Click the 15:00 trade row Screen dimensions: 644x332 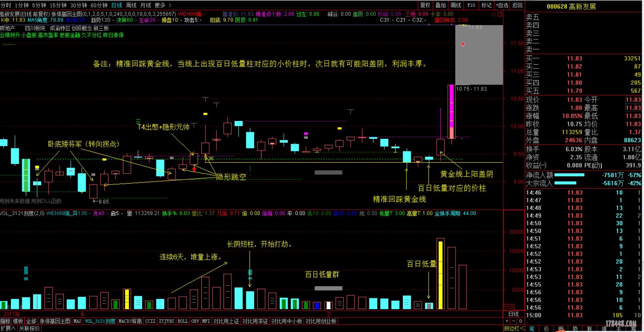pos(584,315)
